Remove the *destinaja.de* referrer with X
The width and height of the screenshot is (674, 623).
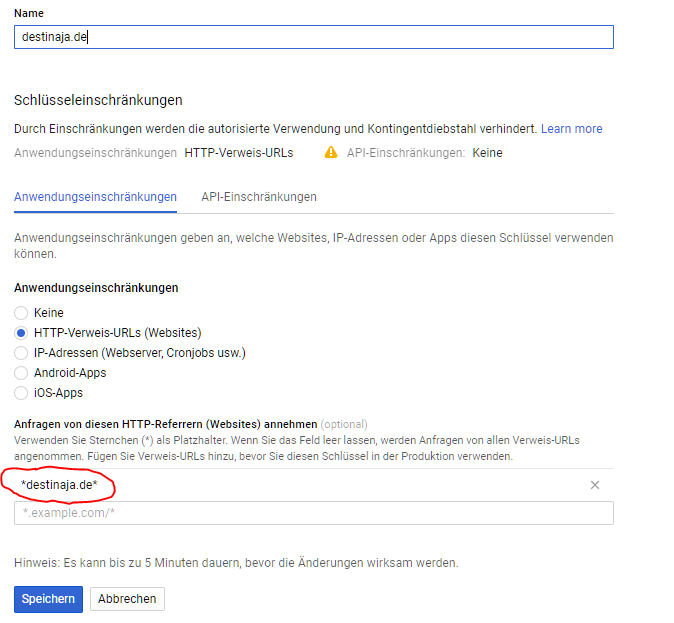[x=595, y=485]
